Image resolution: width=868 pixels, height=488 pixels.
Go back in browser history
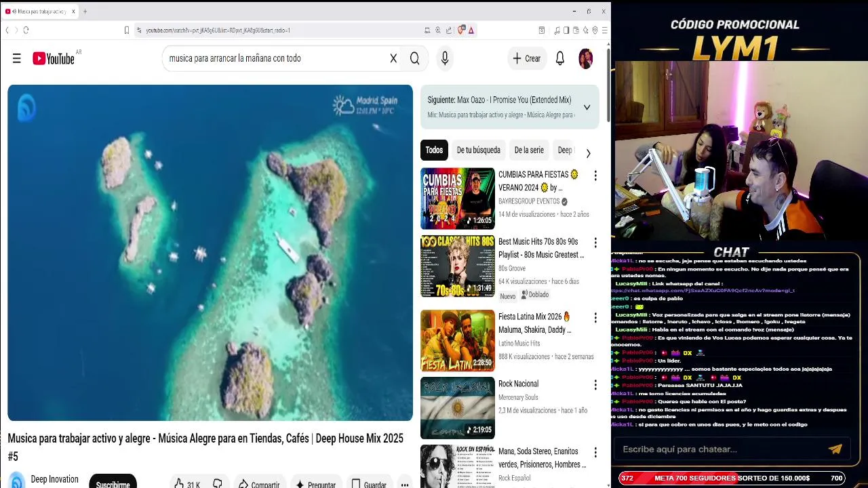tap(7, 30)
